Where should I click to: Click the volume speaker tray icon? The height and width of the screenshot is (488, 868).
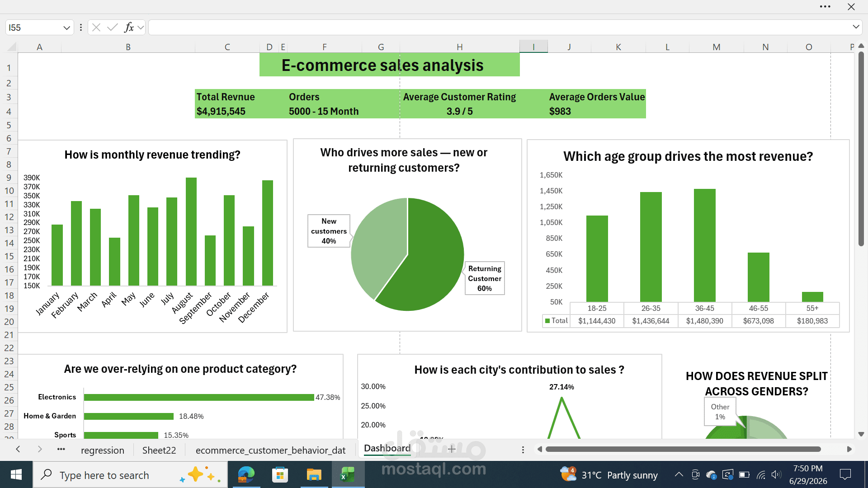pos(776,474)
